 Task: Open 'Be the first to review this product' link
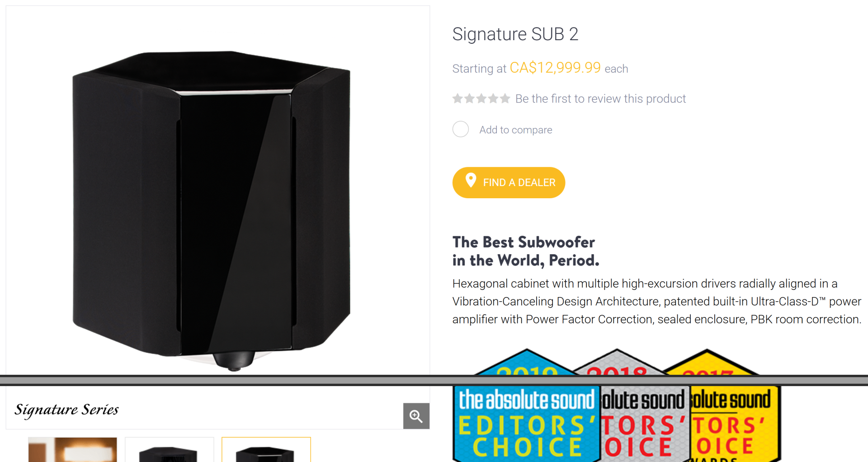click(600, 99)
